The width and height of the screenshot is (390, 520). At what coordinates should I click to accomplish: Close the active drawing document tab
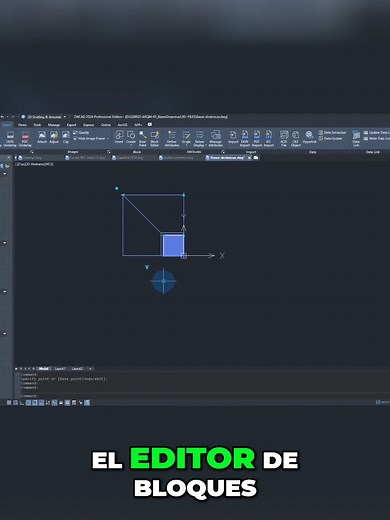point(249,158)
